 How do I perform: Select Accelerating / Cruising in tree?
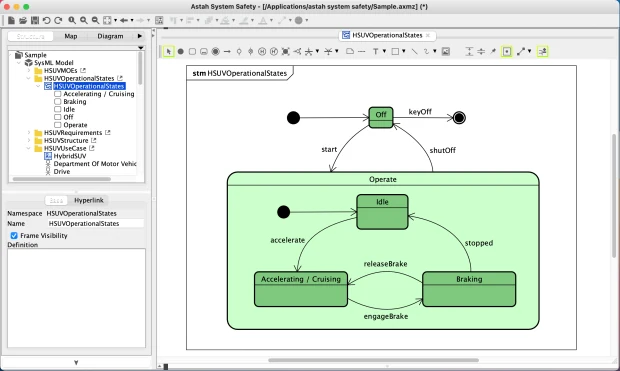coord(99,94)
